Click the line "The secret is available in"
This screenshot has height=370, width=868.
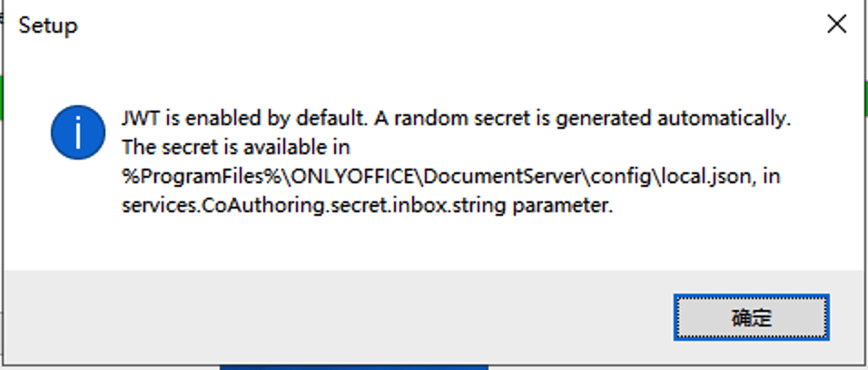click(x=236, y=147)
